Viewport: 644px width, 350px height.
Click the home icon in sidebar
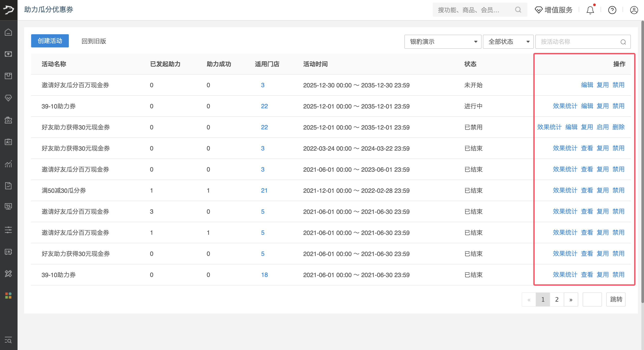[9, 32]
